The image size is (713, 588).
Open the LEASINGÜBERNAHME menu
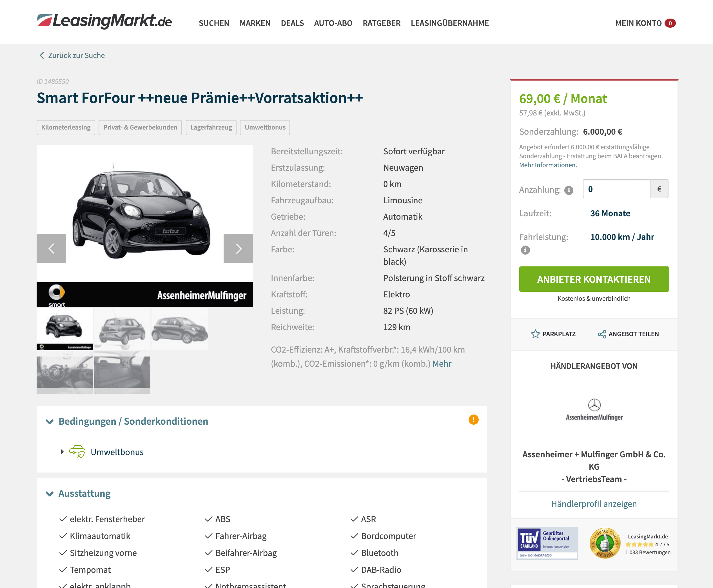click(450, 23)
